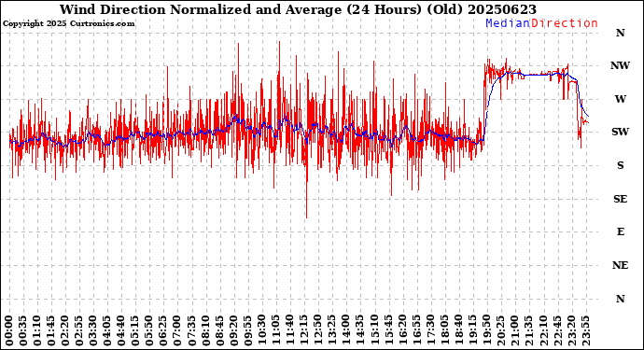Click the 19:50 time label

pyautogui.click(x=486, y=330)
